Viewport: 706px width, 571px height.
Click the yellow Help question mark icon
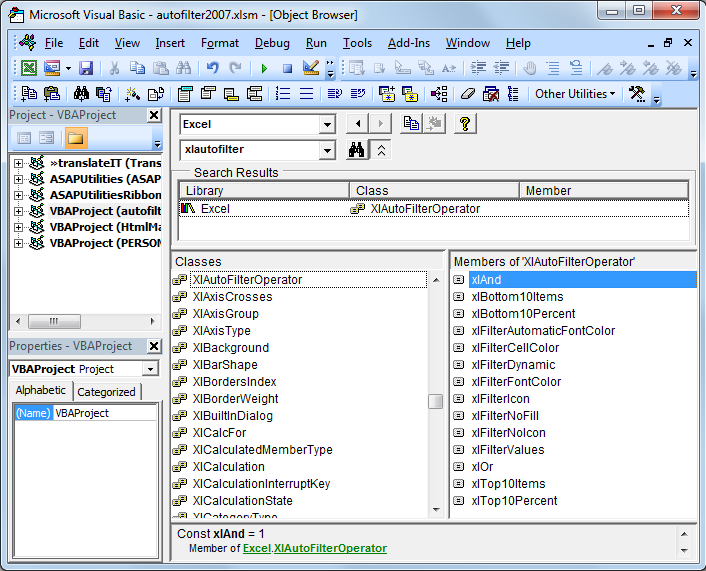(x=465, y=123)
